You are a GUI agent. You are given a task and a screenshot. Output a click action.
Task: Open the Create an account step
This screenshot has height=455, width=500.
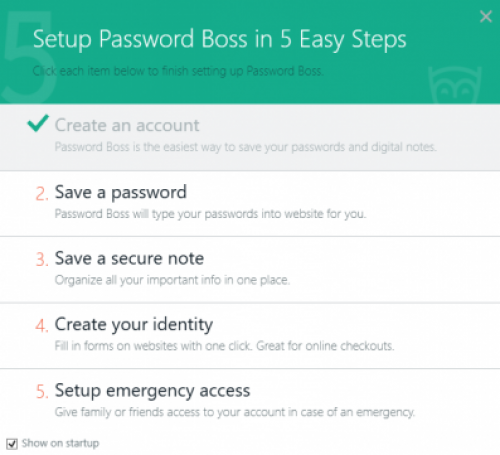tap(250, 137)
